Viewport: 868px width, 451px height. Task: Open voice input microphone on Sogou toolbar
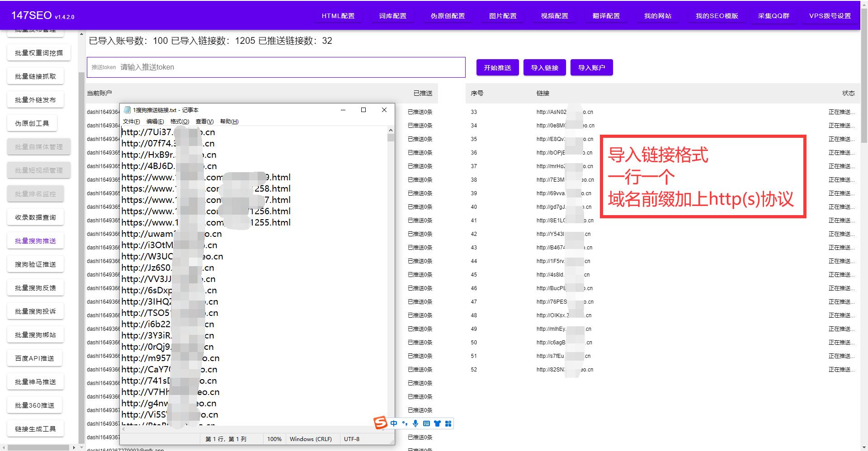click(415, 423)
